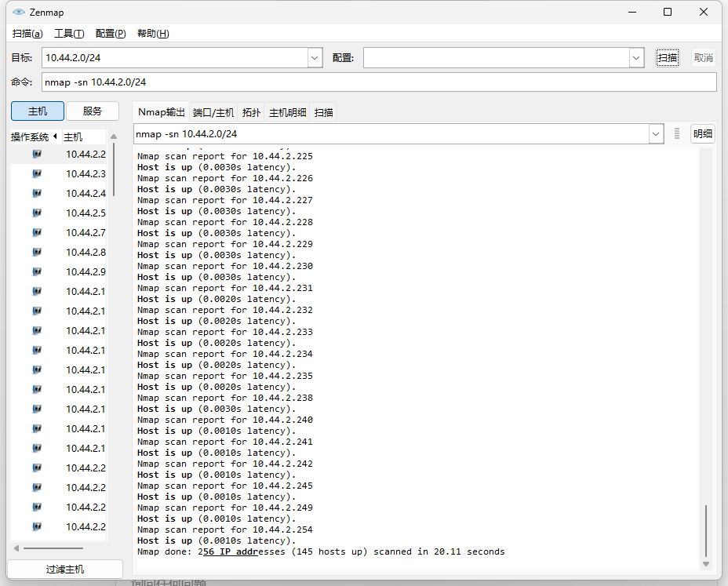The width and height of the screenshot is (728, 586).
Task: Switch to the 端口/主机 tab
Action: pyautogui.click(x=213, y=112)
